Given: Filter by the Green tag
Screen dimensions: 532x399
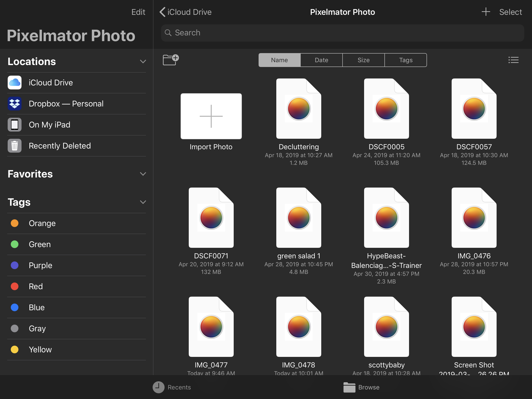Looking at the screenshot, I should pyautogui.click(x=77, y=244).
